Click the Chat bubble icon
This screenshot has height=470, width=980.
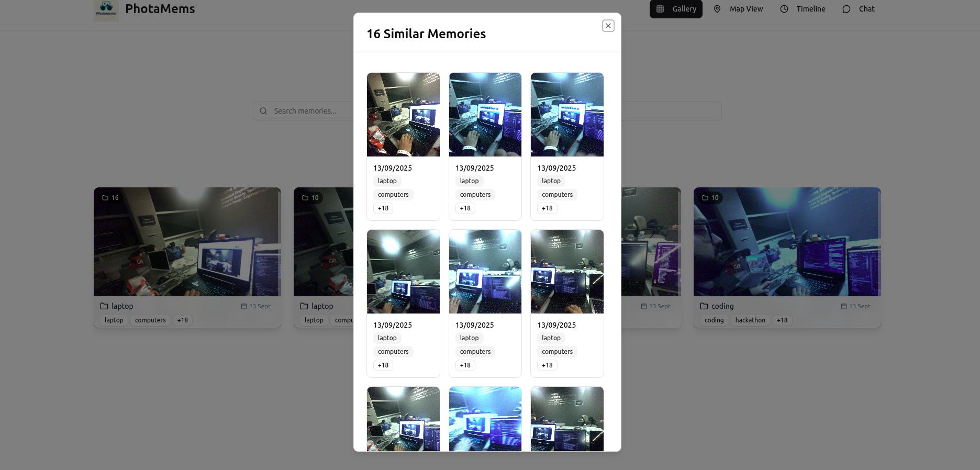click(847, 9)
